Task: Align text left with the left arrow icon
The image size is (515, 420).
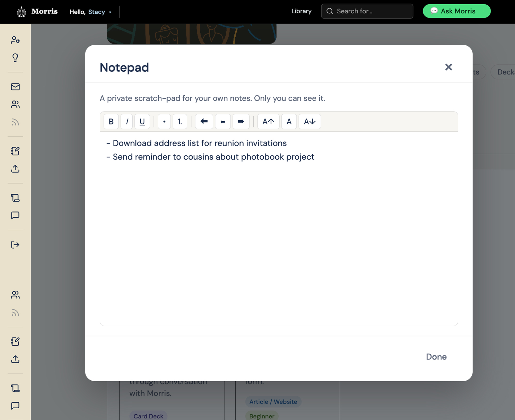Action: (x=204, y=121)
